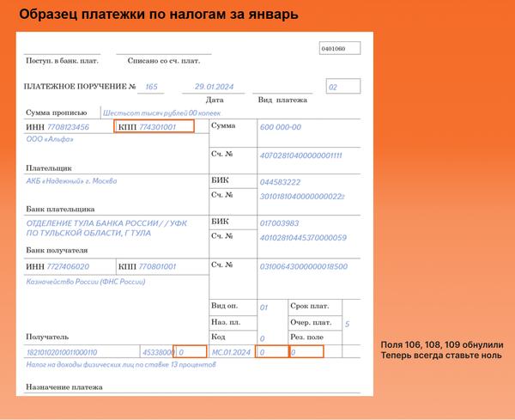
Task: Select payer account number 40702810400000001111
Action: point(301,155)
